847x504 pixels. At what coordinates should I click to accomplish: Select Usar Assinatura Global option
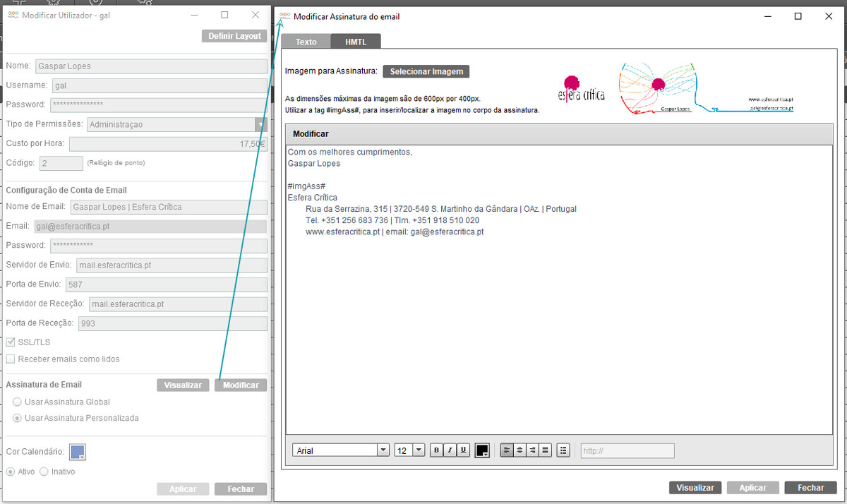coord(18,402)
